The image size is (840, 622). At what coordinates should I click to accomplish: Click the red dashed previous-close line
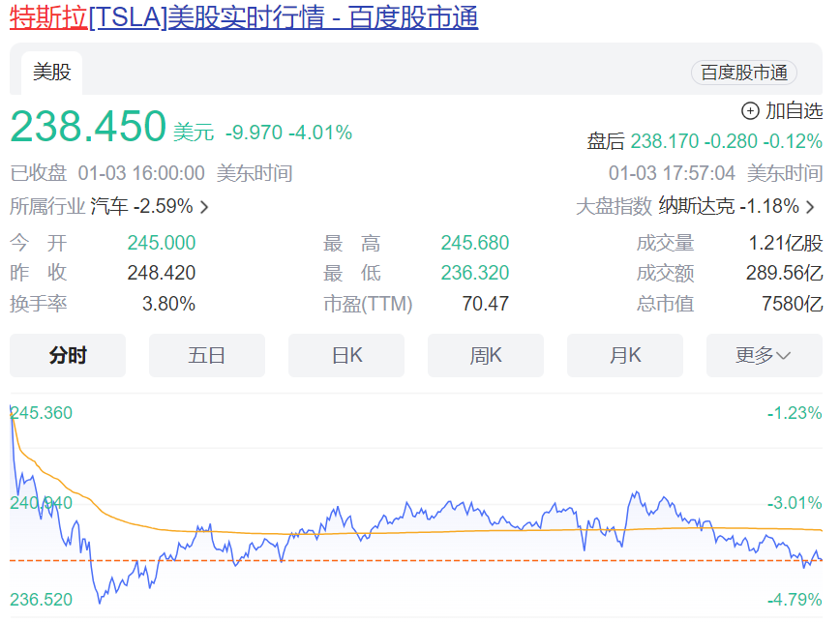[x=387, y=560]
